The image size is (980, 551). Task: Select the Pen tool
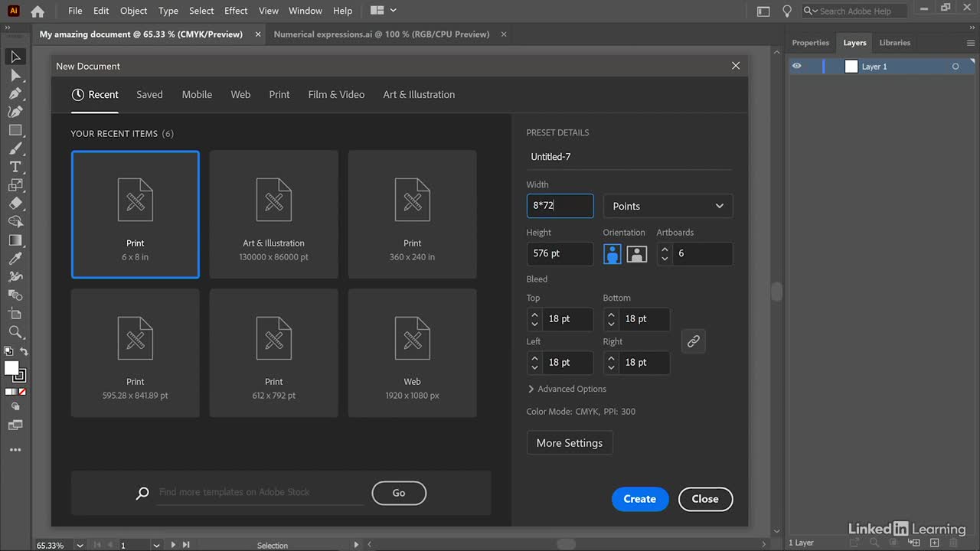click(15, 93)
